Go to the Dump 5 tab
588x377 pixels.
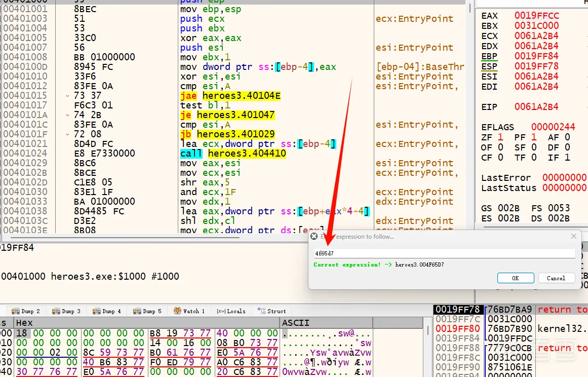tap(147, 311)
